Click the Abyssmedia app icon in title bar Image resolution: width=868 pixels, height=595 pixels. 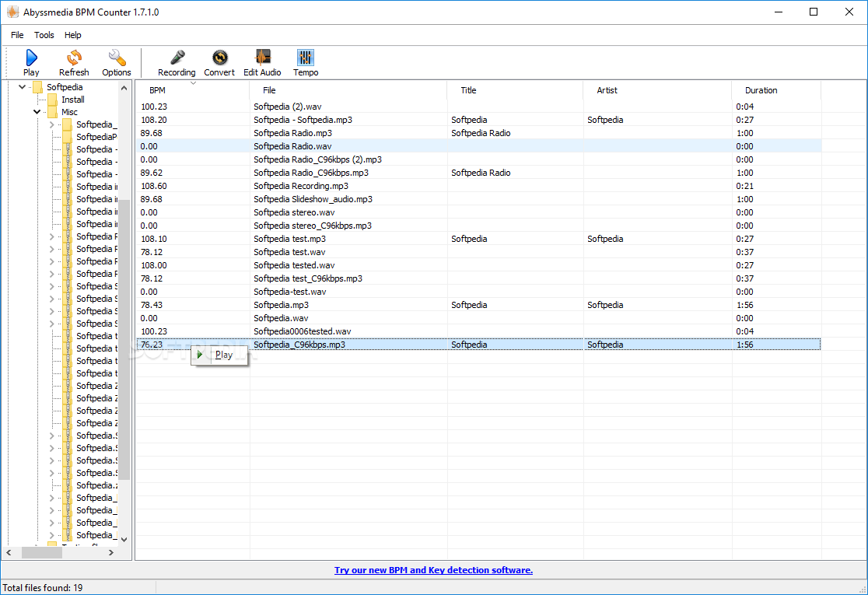(12, 12)
